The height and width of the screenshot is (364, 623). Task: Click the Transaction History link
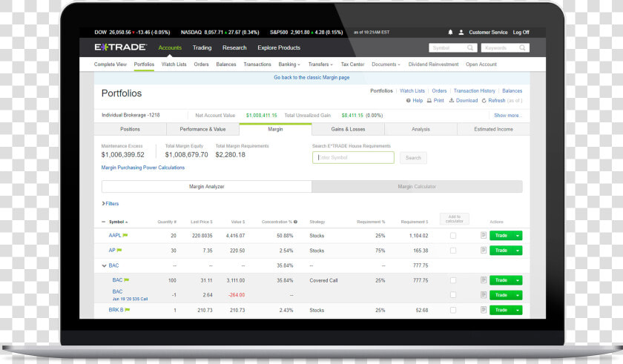(475, 91)
